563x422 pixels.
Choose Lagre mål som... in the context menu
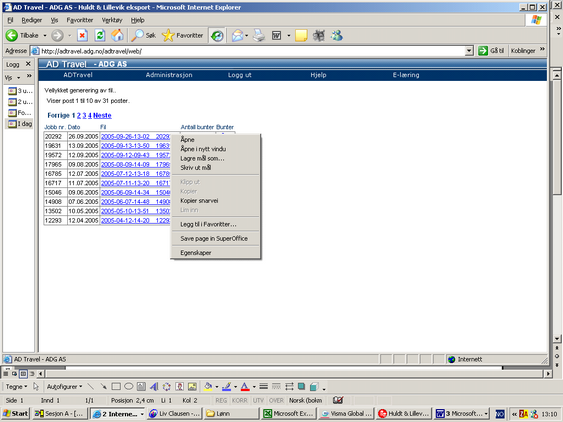[x=215, y=158]
